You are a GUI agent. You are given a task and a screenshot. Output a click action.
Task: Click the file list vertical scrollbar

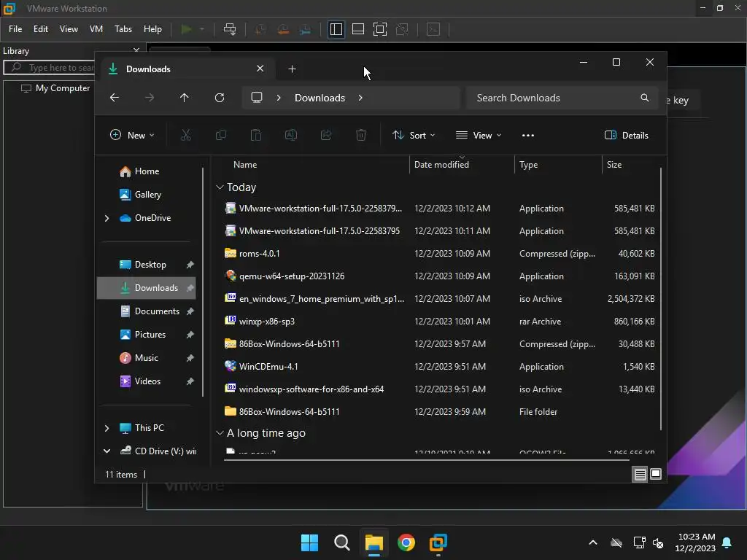pyautogui.click(x=661, y=298)
